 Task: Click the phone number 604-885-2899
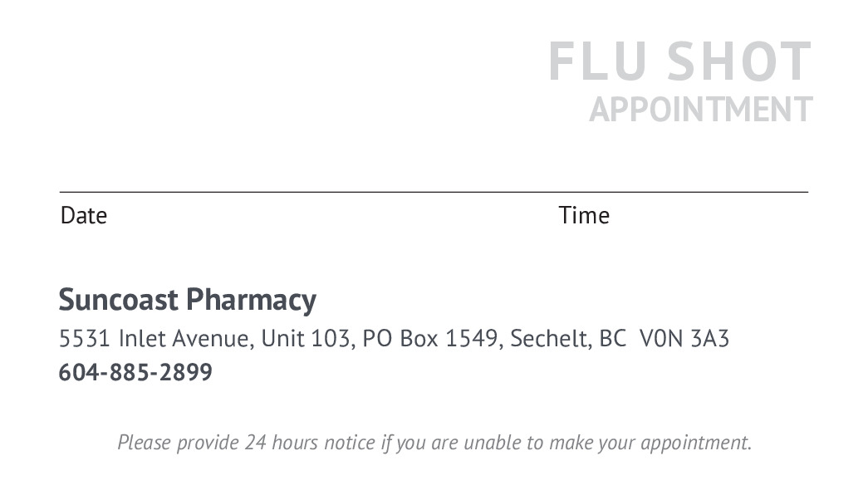(135, 373)
